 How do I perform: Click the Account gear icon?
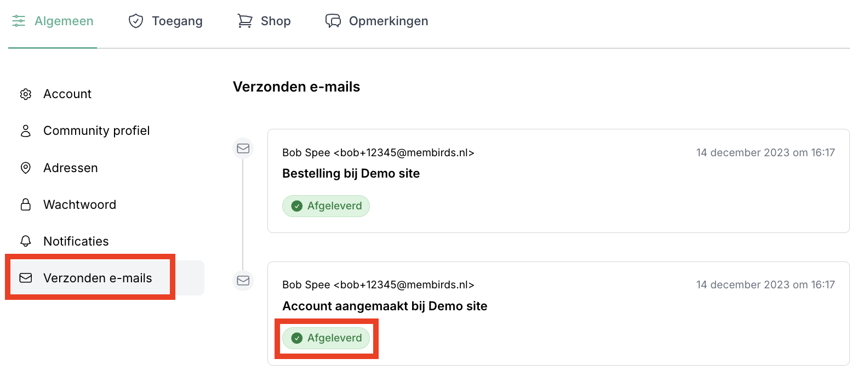[x=26, y=94]
